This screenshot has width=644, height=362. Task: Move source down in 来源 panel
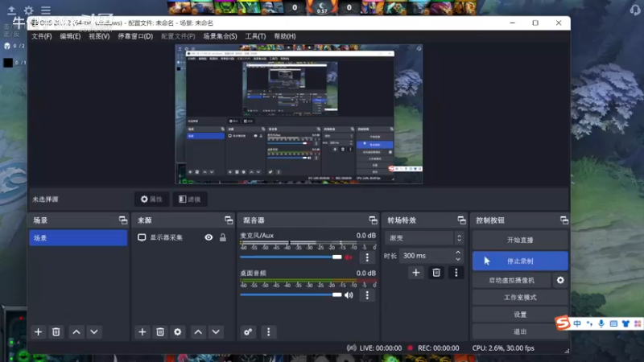[216, 331]
